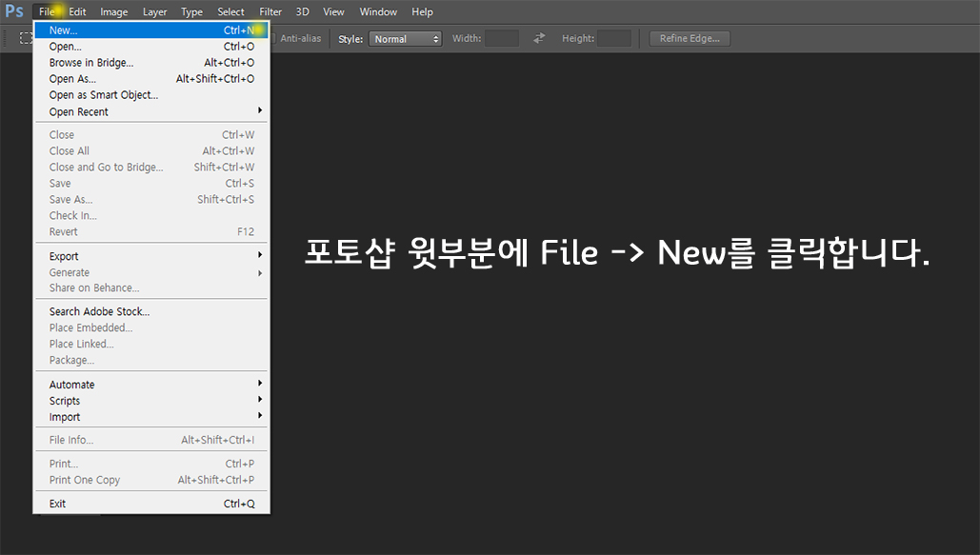
Task: Click the Height input field
Action: click(x=613, y=38)
